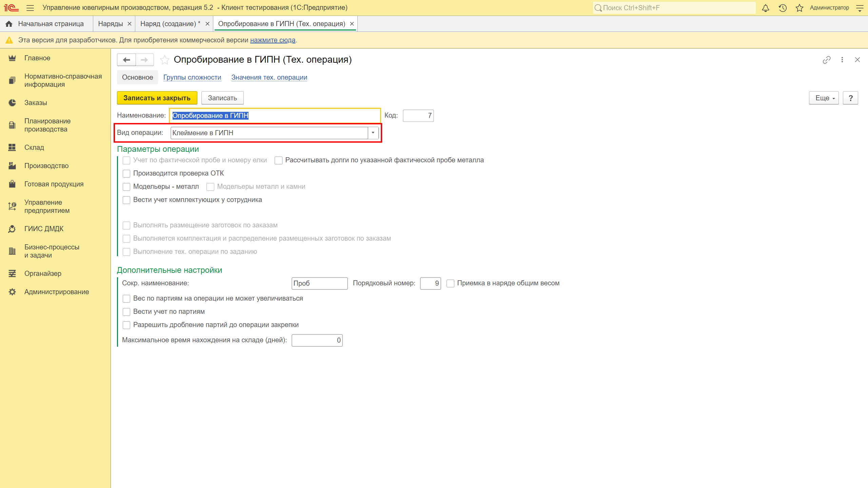Switch to Наряд (создание) tab
The image size is (868, 488).
(x=170, y=24)
